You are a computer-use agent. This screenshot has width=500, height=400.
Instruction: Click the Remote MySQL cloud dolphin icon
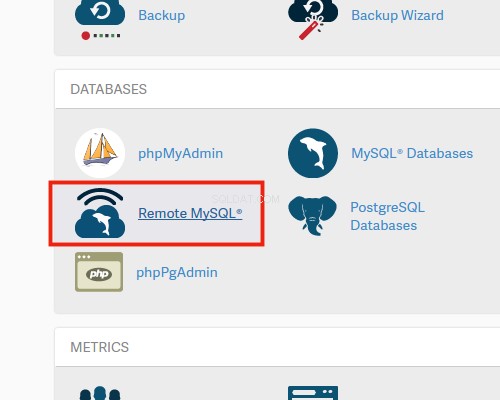(x=100, y=213)
